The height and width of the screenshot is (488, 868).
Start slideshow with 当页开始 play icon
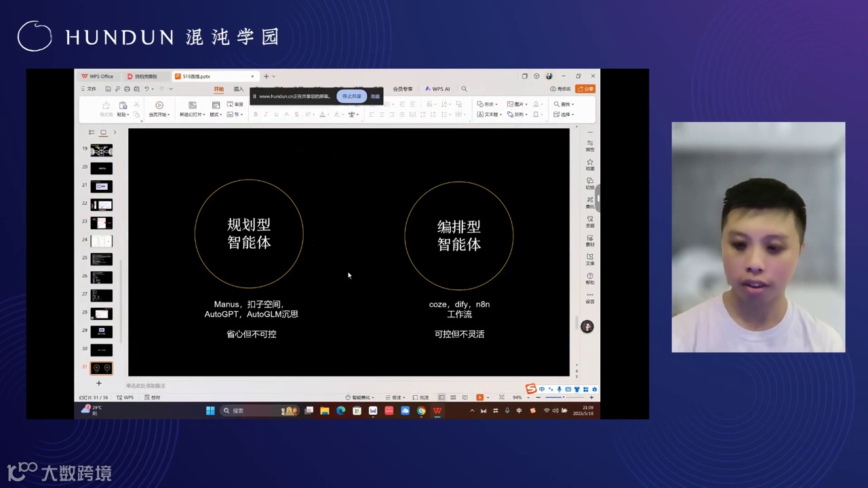coord(159,105)
